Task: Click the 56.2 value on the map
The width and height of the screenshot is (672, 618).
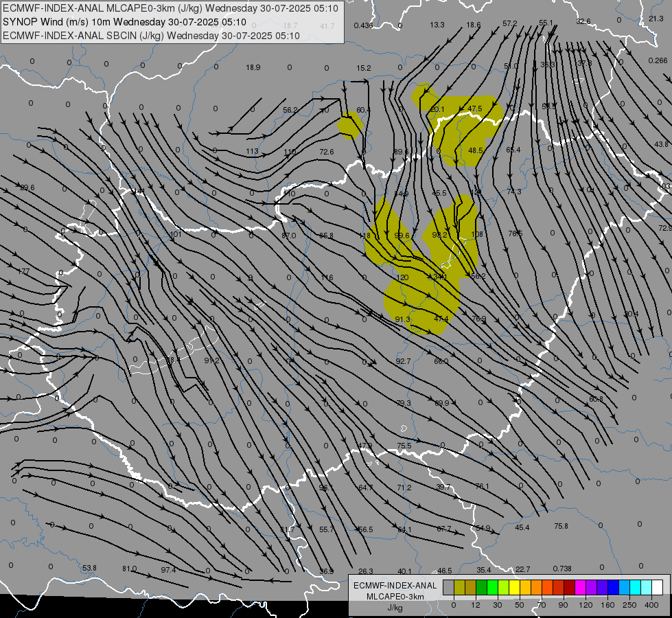Action: coord(290,111)
